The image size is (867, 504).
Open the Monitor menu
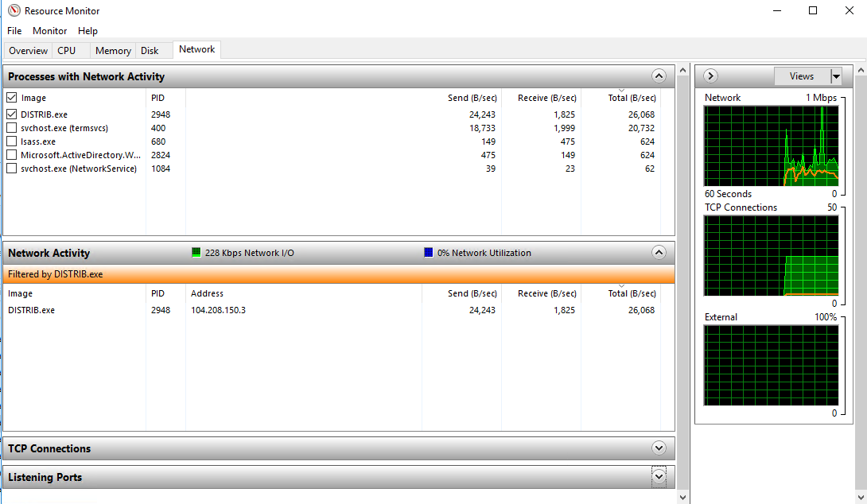click(49, 31)
